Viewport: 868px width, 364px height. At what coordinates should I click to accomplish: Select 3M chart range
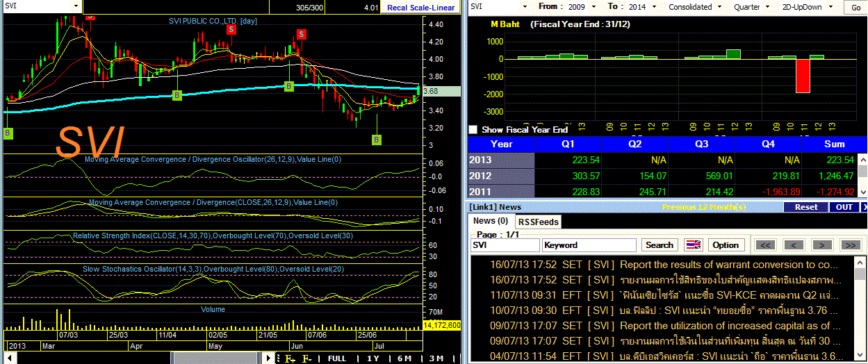click(x=436, y=358)
